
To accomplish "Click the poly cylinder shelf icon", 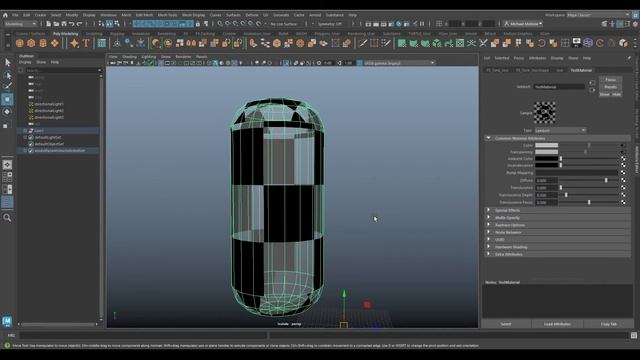I will [43, 43].
